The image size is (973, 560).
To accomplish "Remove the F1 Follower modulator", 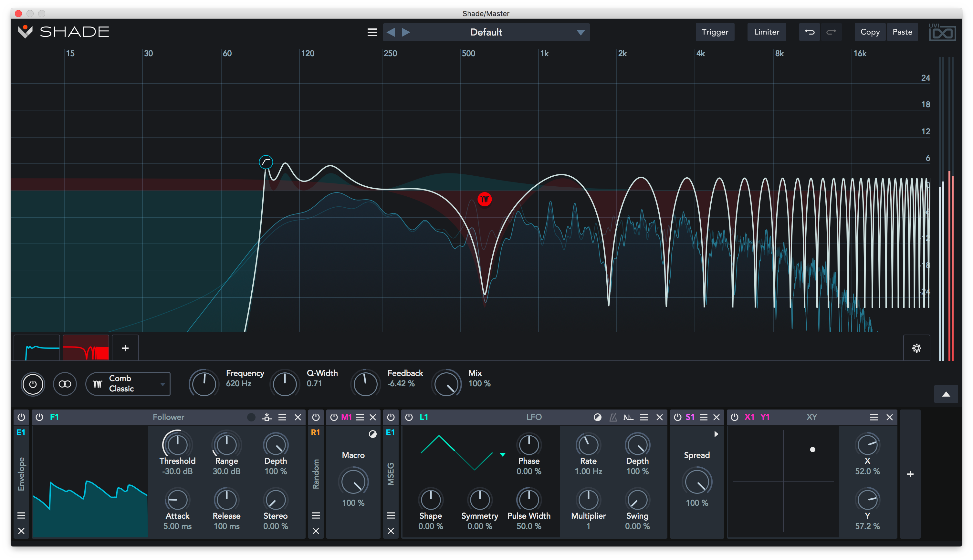I will tap(298, 417).
